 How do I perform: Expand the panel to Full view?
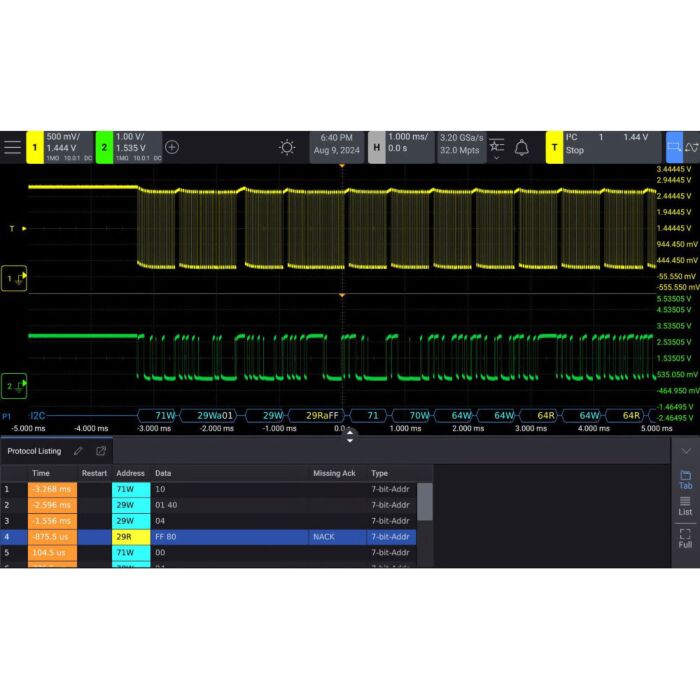(x=685, y=539)
